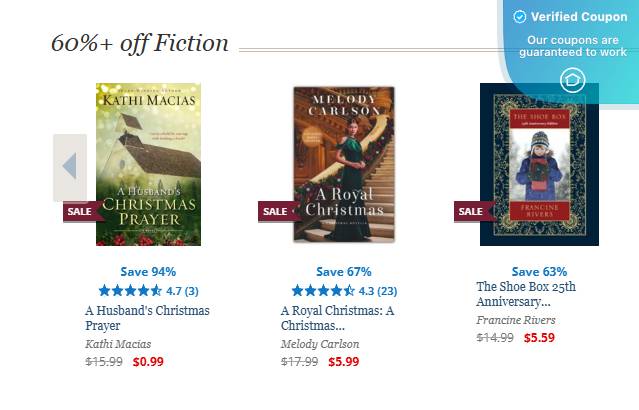This screenshot has height=410, width=639.
Task: Click Save 63% on The Shoe Box
Action: 539,271
